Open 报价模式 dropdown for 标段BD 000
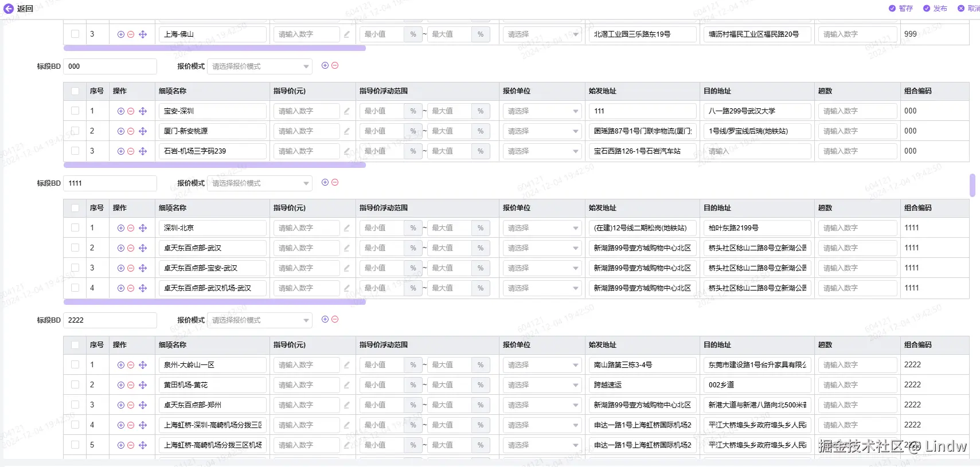This screenshot has height=467, width=980. point(260,66)
